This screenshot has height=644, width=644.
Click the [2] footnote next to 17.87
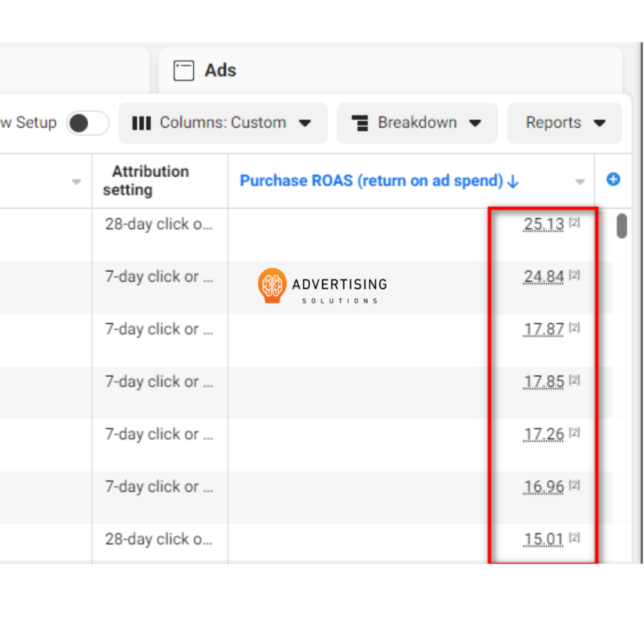pyautogui.click(x=574, y=328)
